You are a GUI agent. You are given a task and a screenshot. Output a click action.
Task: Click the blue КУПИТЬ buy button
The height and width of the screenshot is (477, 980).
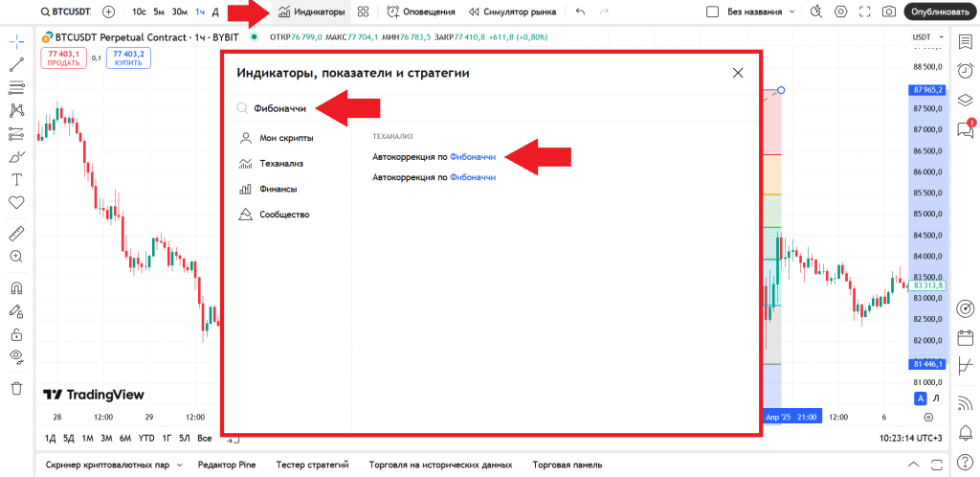click(x=128, y=58)
